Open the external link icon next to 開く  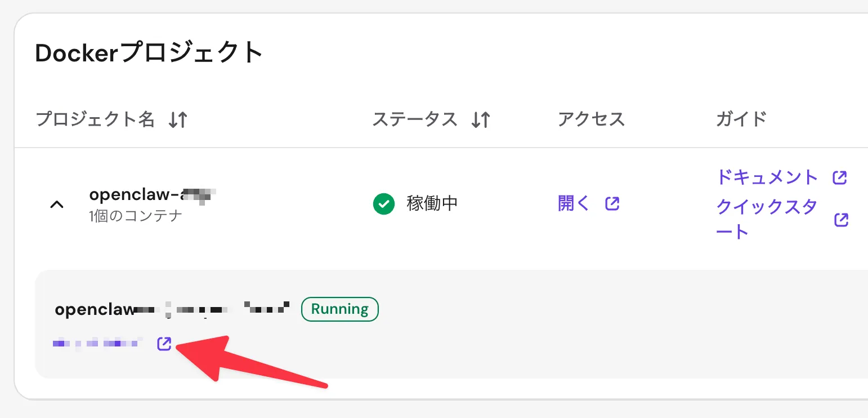pos(612,203)
